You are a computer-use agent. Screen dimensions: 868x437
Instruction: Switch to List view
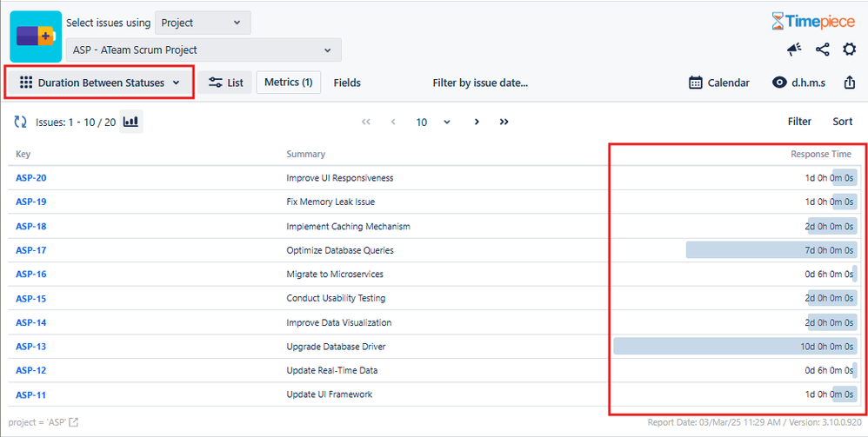(x=224, y=83)
